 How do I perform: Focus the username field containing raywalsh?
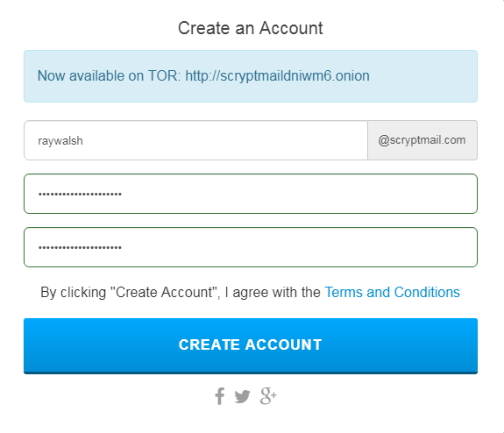tap(195, 140)
